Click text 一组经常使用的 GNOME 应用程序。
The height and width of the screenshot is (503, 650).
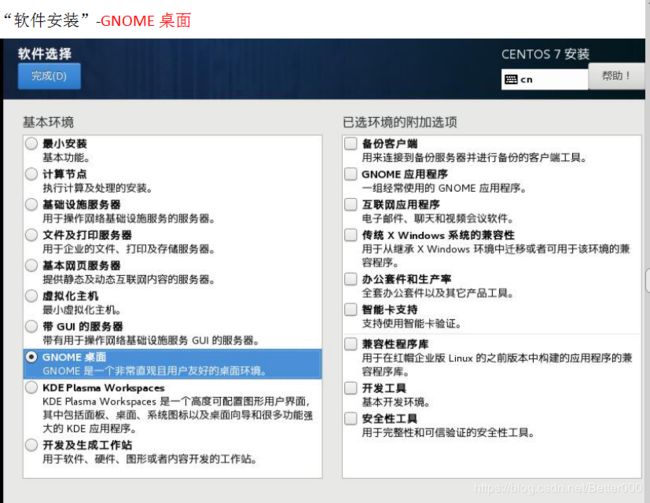tap(444, 188)
